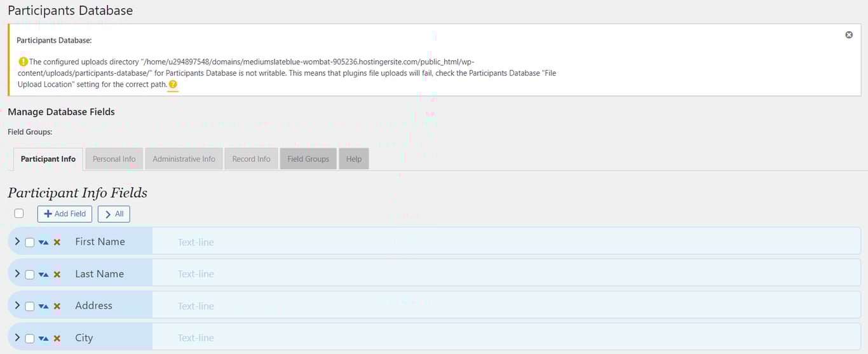Viewport: 868px width, 354px height.
Task: Reorder First Name field with move arrows
Action: [43, 242]
